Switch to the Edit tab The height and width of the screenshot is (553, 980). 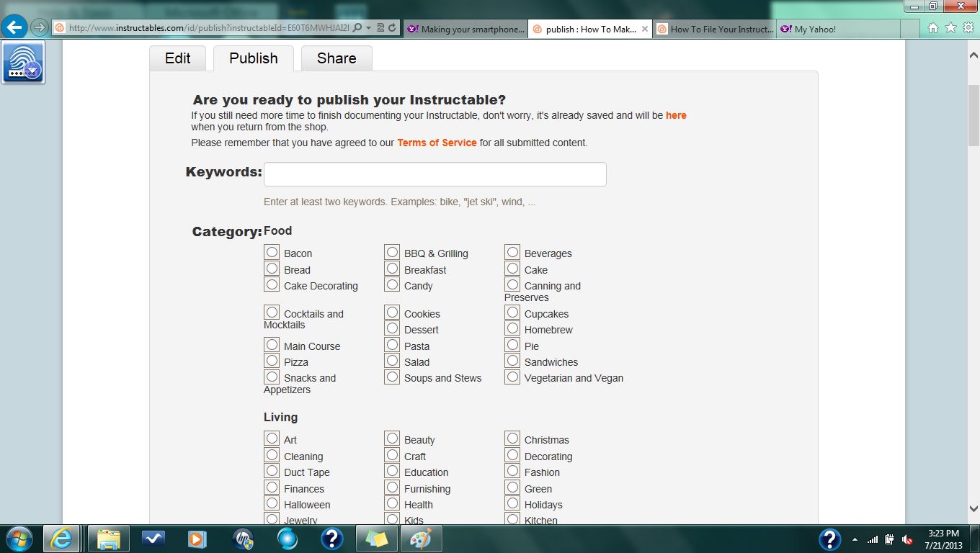(178, 58)
